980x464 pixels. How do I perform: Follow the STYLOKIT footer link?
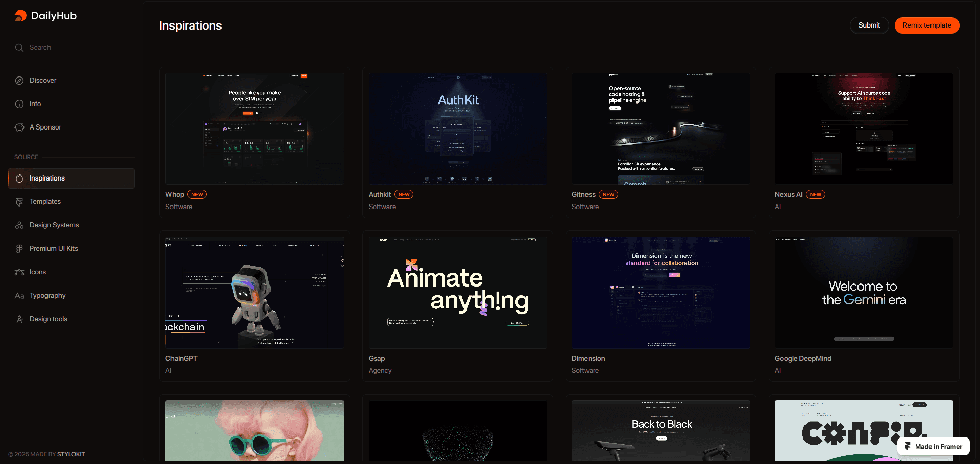71,454
